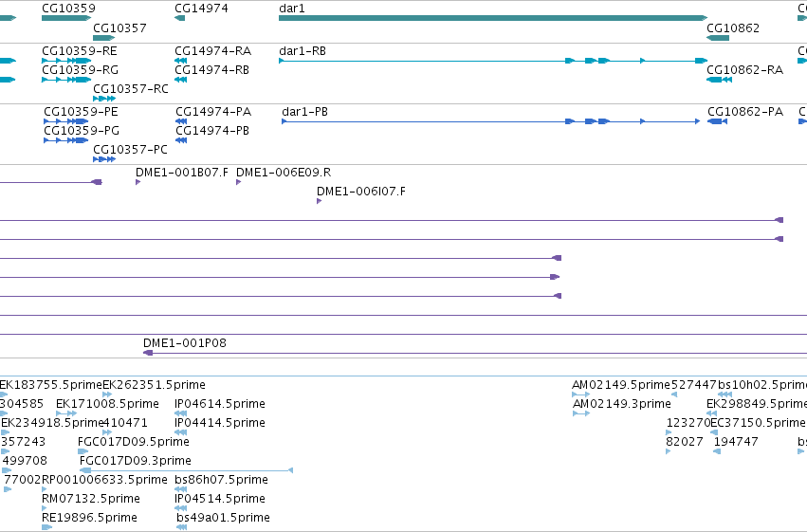Click the 499708 feature label
807x532 pixels.
pyautogui.click(x=25, y=461)
